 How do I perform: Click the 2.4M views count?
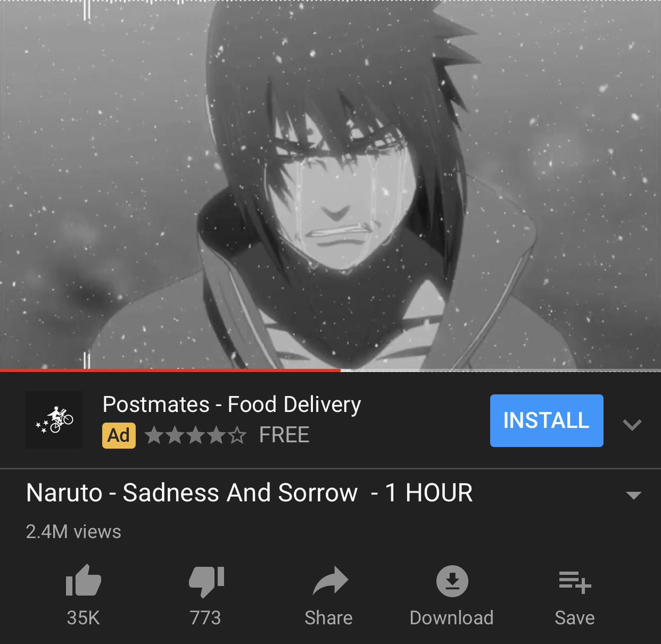(x=73, y=532)
